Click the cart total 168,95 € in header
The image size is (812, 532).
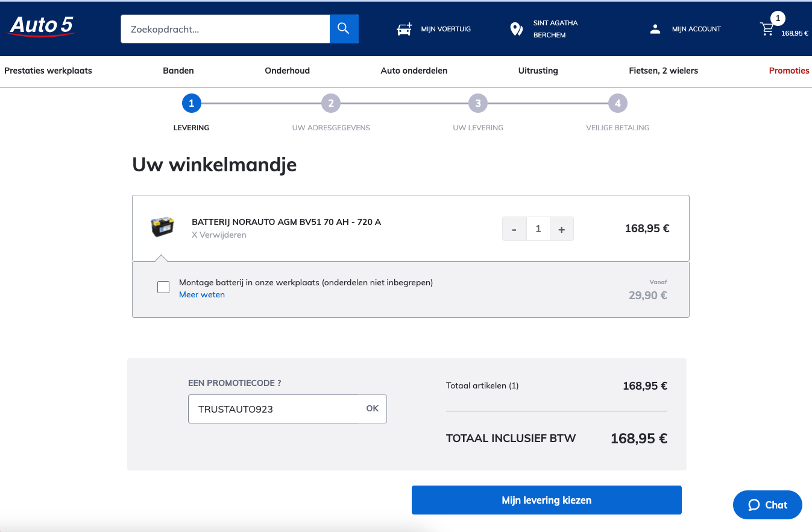(795, 33)
